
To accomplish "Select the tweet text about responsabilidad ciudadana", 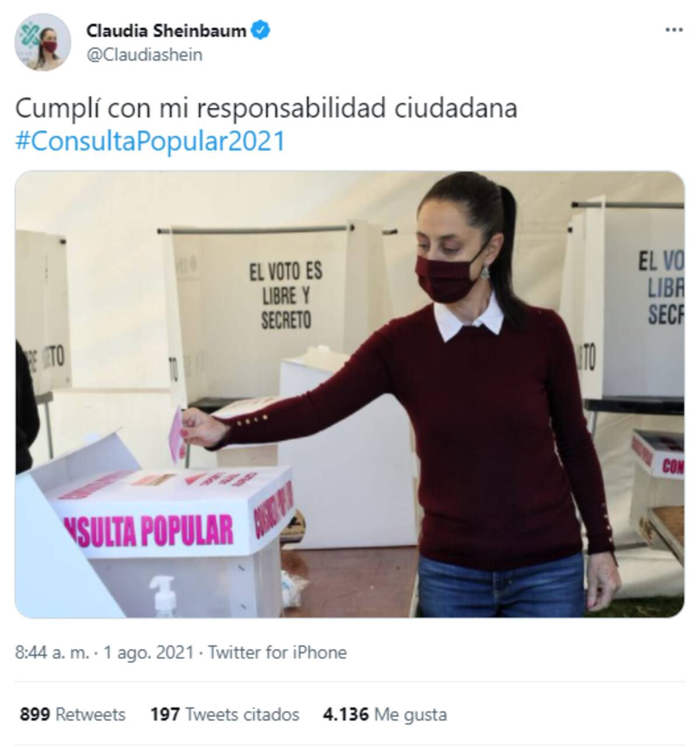I will [266, 108].
